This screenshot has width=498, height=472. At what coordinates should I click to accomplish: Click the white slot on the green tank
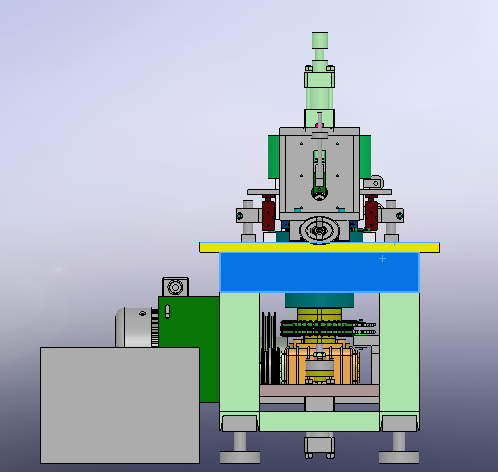[167, 311]
